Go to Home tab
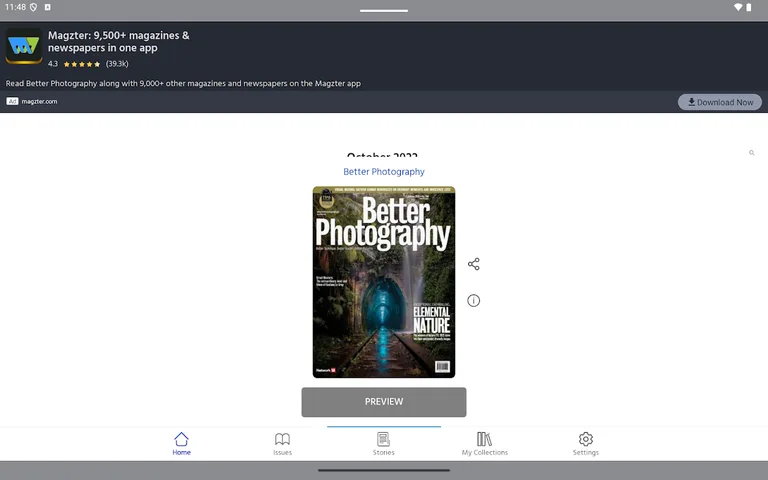Image resolution: width=768 pixels, height=480 pixels. [181, 443]
